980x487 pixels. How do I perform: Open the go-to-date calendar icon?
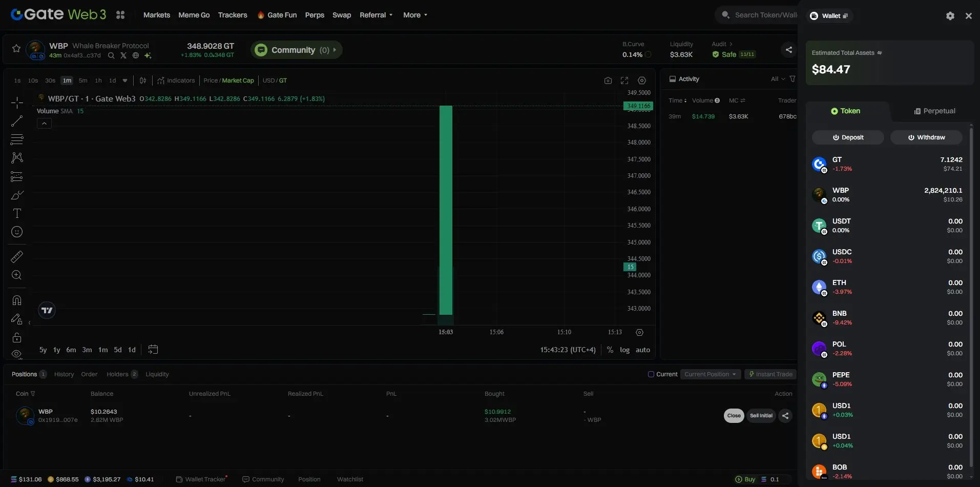(153, 350)
